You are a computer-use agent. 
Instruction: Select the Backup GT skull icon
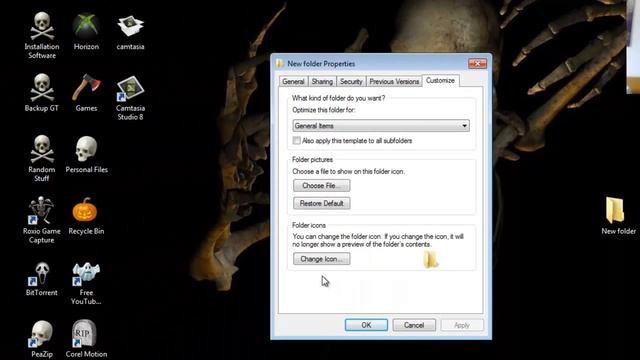42,87
